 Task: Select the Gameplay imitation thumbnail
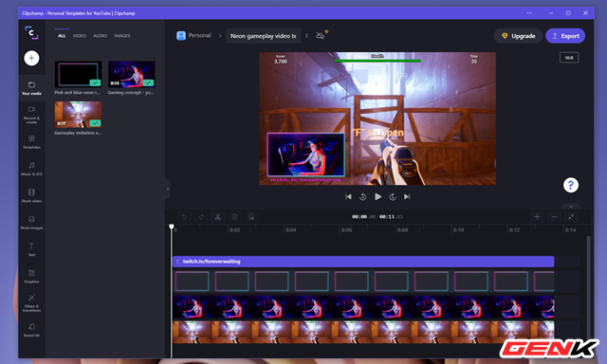pos(78,115)
